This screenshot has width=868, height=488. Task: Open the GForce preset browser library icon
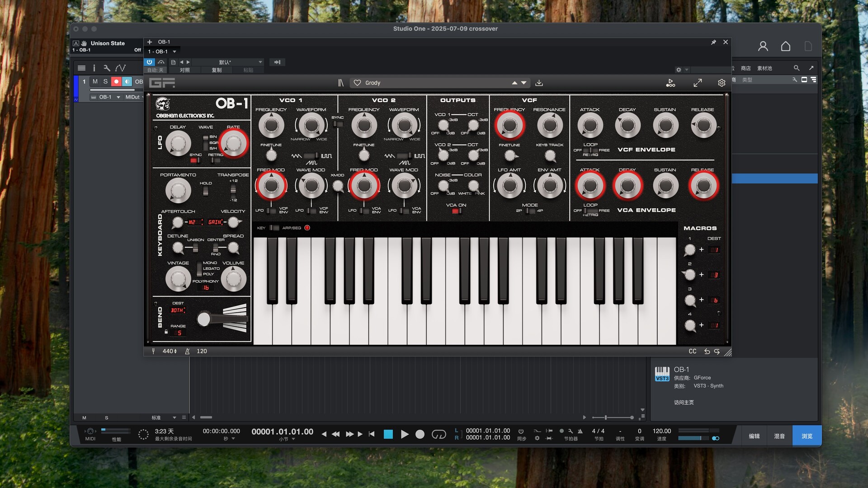(341, 83)
